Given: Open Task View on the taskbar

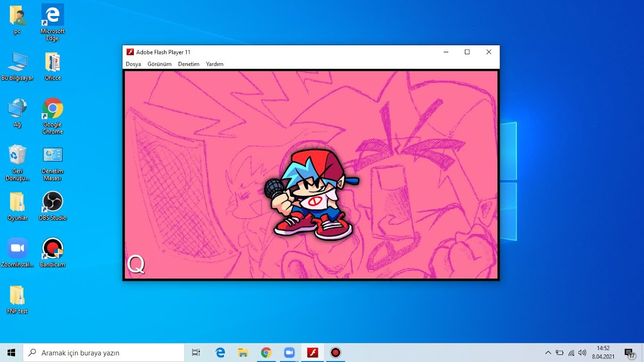Looking at the screenshot, I should [x=196, y=352].
